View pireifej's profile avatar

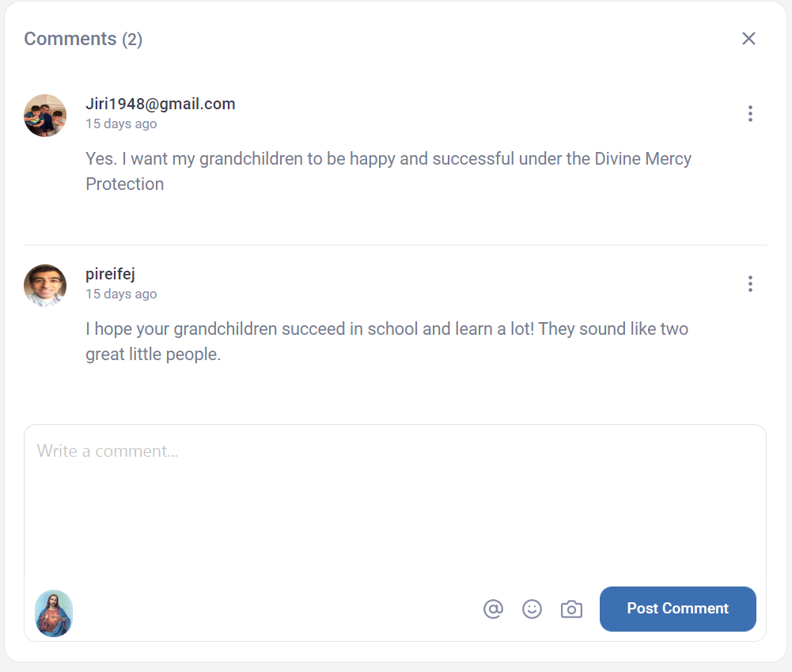[x=45, y=286]
